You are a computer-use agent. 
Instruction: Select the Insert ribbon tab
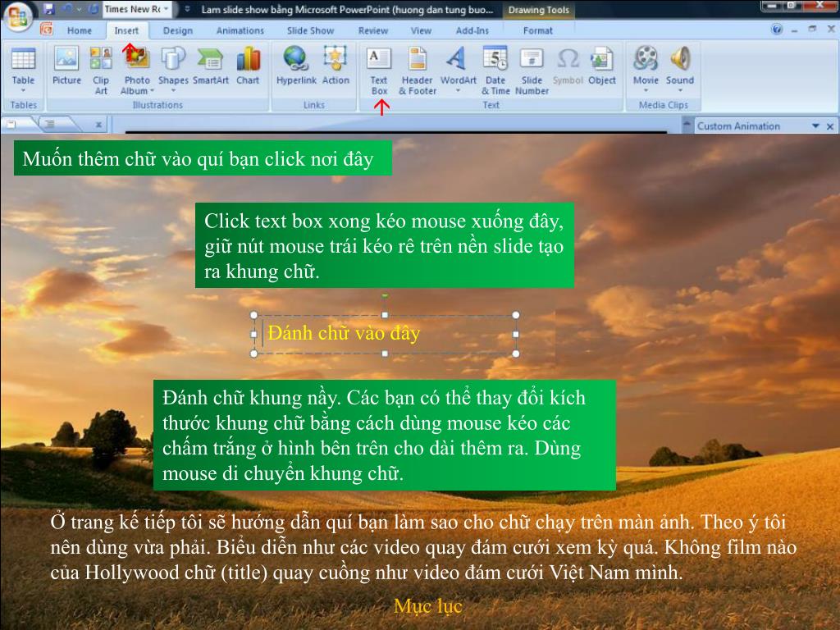coord(126,30)
